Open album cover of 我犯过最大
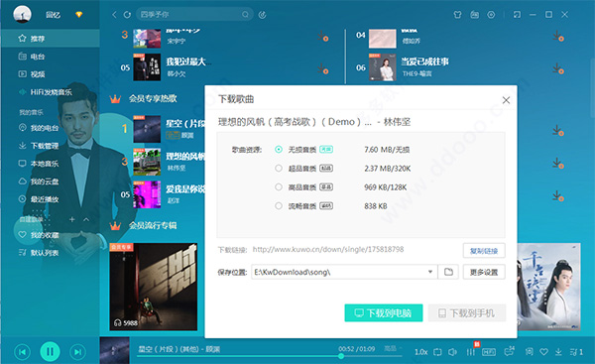595x364 pixels. pos(147,66)
